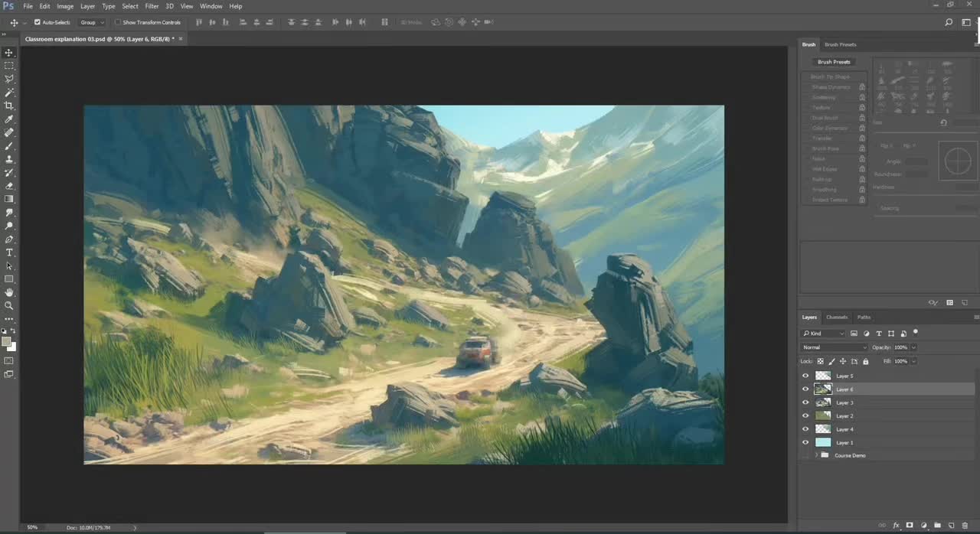Lock transparent pixels icon in Layers panel

pos(821,361)
